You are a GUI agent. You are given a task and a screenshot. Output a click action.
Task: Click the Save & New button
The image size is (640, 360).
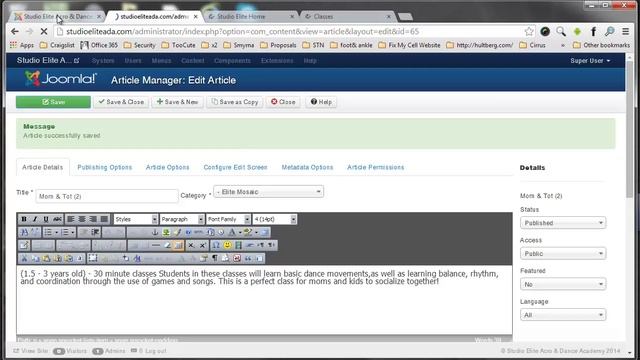tap(178, 102)
